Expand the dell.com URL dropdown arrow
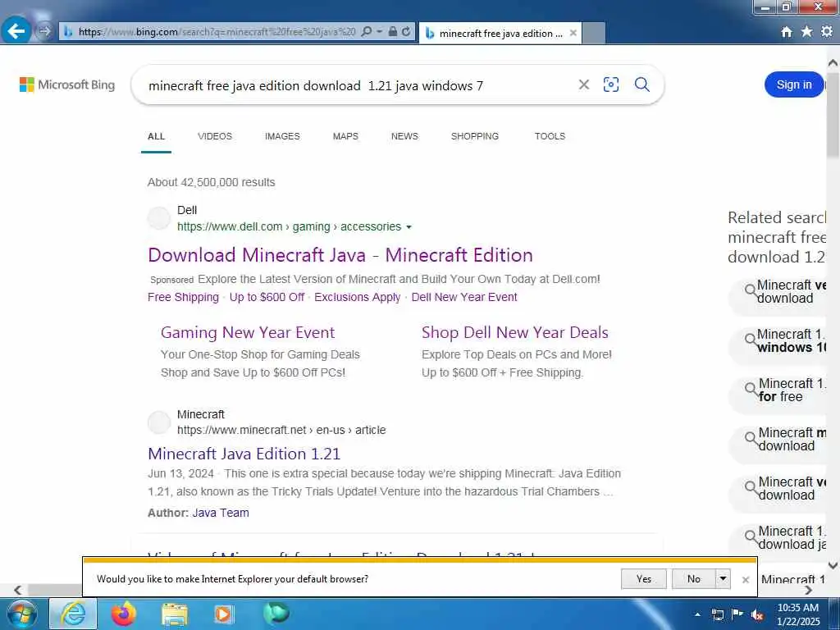Viewport: 840px width, 630px height. point(409,227)
